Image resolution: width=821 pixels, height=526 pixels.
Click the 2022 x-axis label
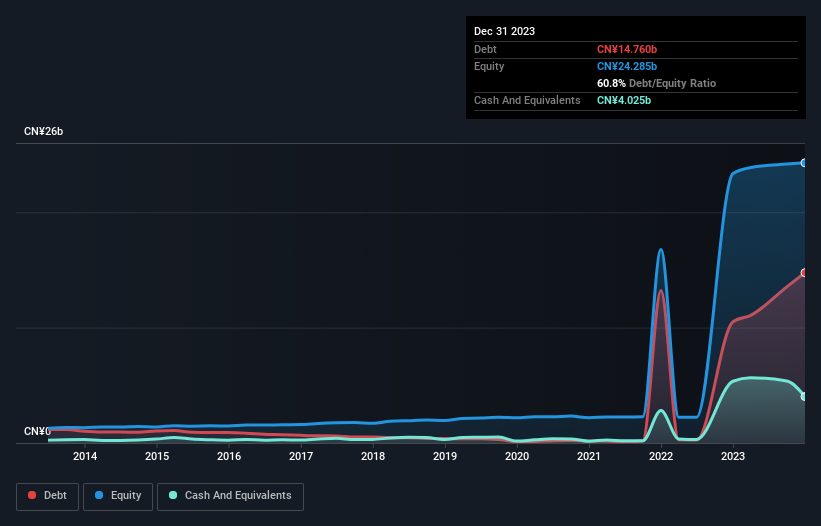pyautogui.click(x=661, y=456)
